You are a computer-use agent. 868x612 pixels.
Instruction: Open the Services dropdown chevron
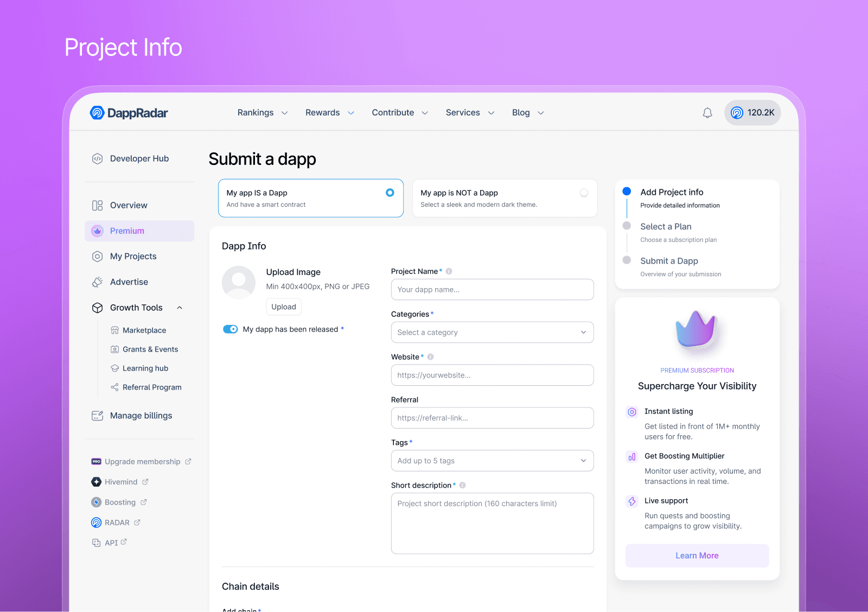point(492,113)
